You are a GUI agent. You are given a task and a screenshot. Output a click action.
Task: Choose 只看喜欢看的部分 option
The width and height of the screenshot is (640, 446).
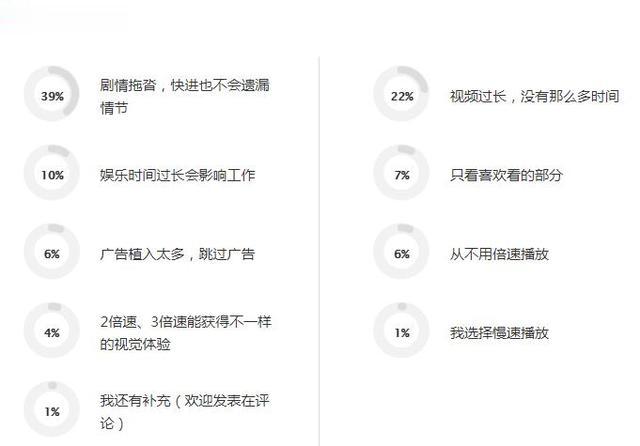(x=506, y=175)
